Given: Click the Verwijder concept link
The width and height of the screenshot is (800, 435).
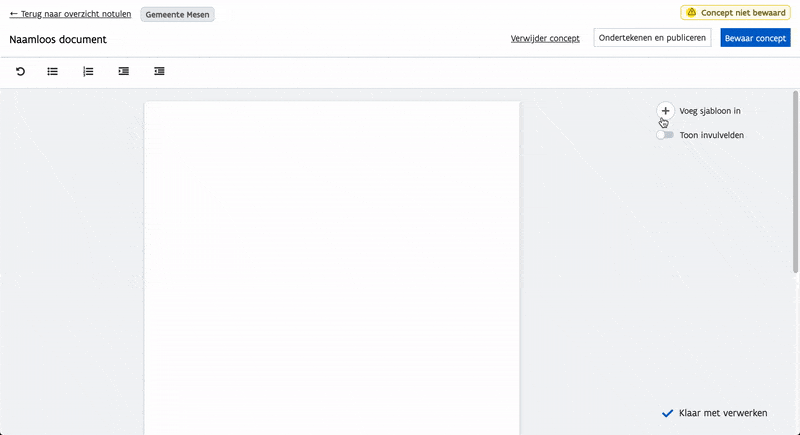Looking at the screenshot, I should (545, 38).
